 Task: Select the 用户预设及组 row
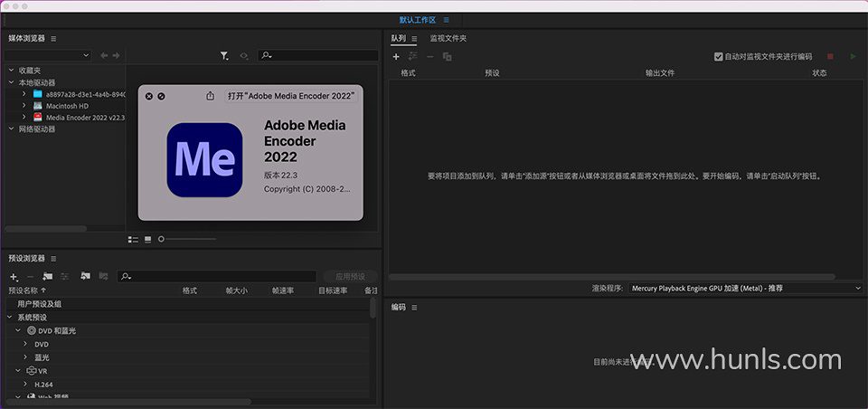click(187, 304)
